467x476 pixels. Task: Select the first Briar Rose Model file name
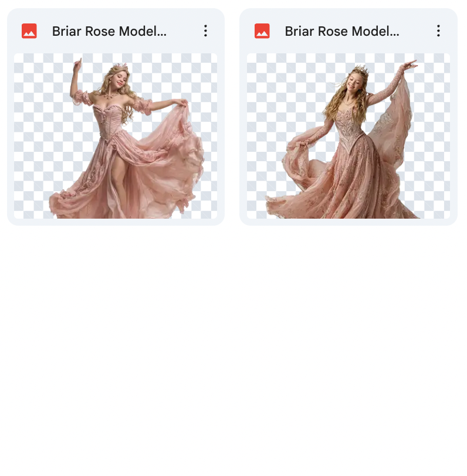click(109, 32)
